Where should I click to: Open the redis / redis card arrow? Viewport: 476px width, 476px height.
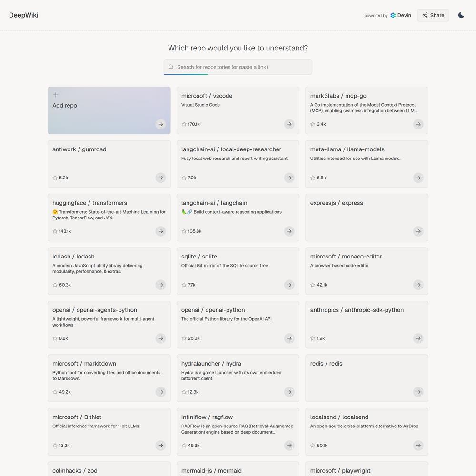418,392
